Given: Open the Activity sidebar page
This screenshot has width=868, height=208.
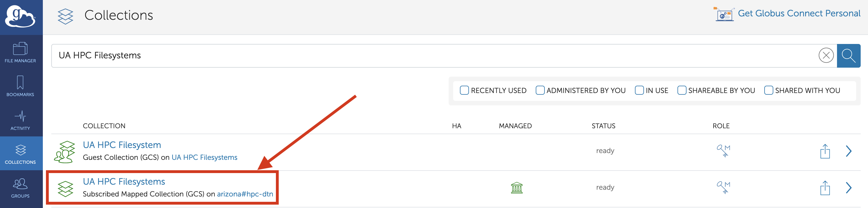Looking at the screenshot, I should click(20, 120).
